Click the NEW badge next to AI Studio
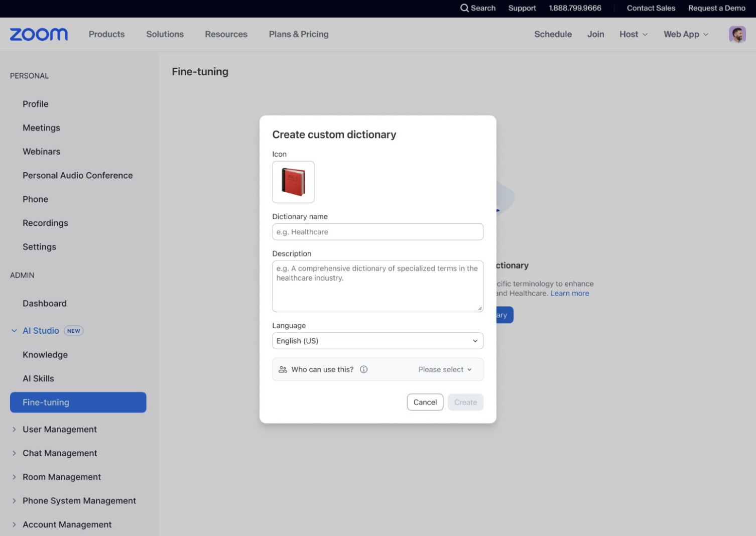The image size is (756, 536). click(x=74, y=331)
